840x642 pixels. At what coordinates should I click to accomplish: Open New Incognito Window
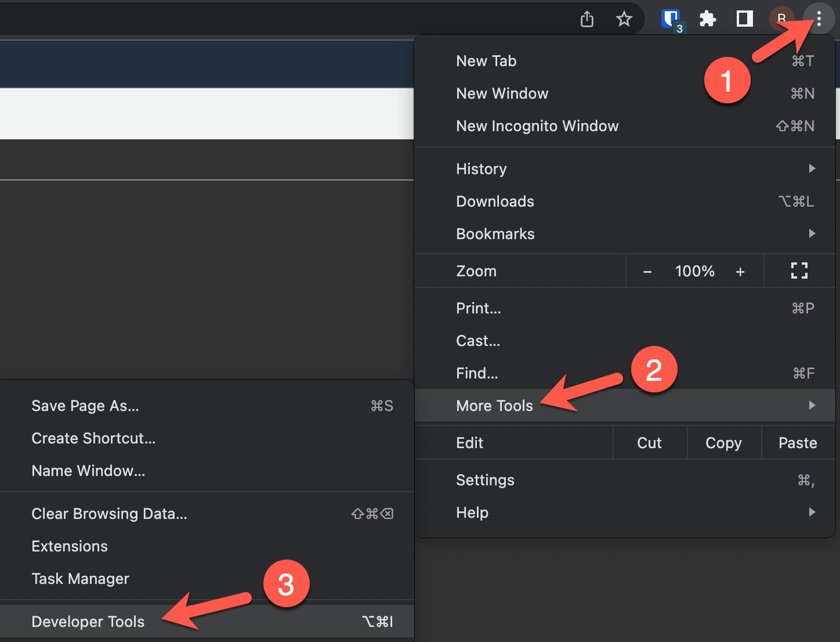point(537,126)
